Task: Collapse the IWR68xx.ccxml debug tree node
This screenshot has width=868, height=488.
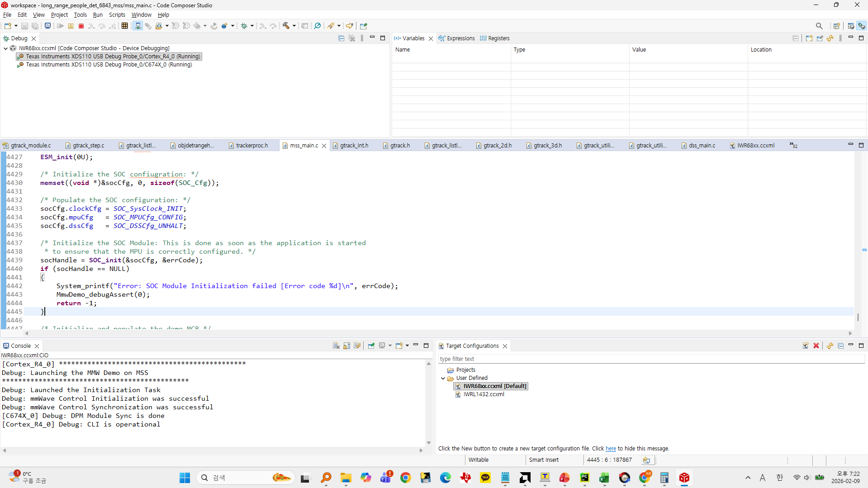Action: click(x=5, y=48)
